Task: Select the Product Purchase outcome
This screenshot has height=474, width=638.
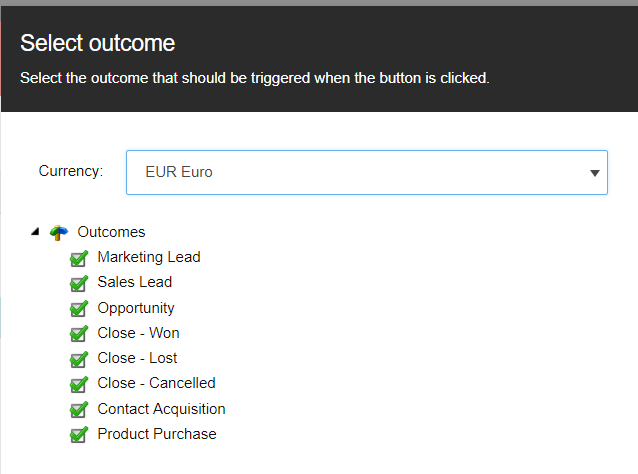Action: [x=157, y=434]
